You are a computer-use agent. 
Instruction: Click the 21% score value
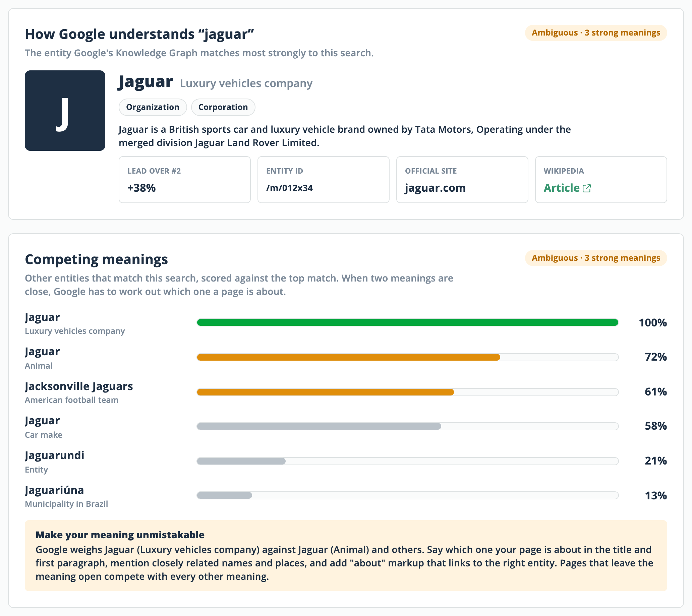pos(656,461)
